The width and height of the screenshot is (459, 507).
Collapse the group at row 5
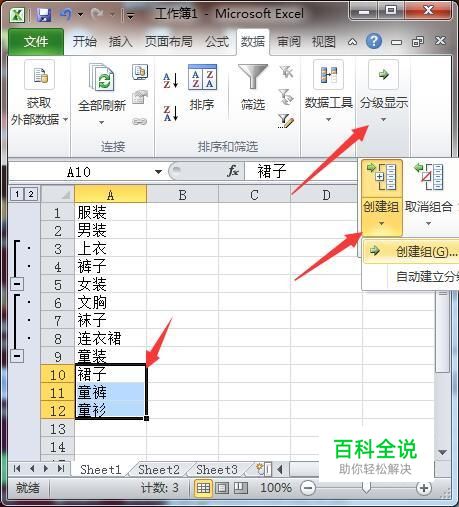(x=17, y=284)
